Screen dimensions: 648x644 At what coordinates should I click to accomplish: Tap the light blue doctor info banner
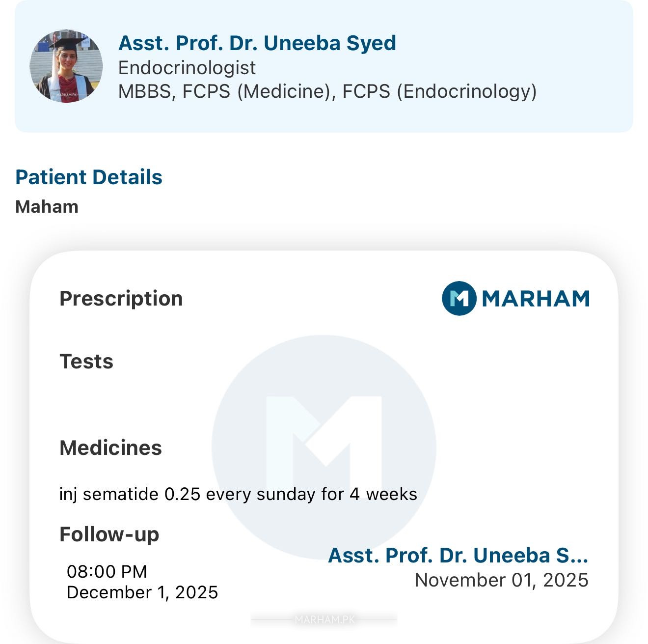point(324,66)
